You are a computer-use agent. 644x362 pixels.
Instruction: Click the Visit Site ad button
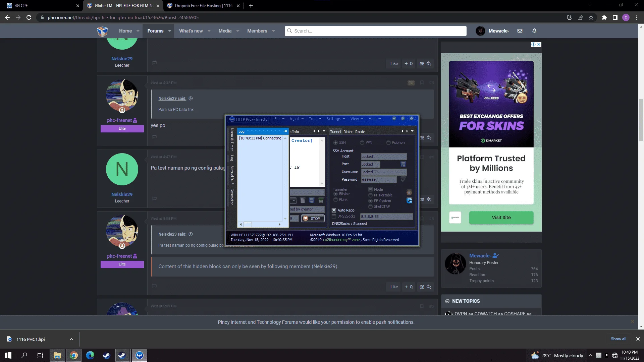pyautogui.click(x=501, y=218)
